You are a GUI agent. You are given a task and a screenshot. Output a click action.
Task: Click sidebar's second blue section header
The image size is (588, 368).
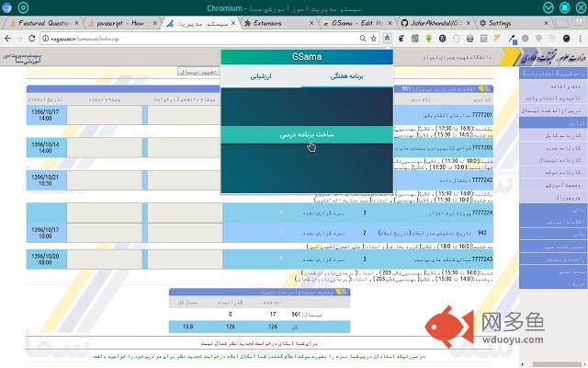(551, 122)
